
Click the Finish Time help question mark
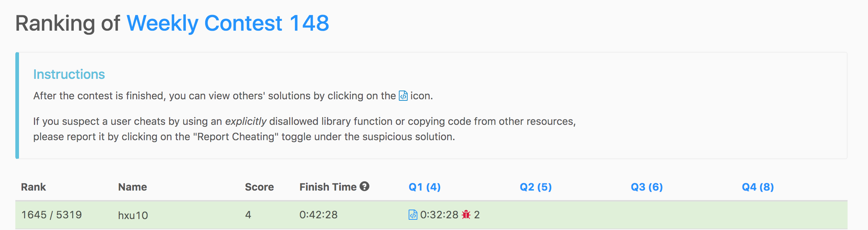pos(364,187)
